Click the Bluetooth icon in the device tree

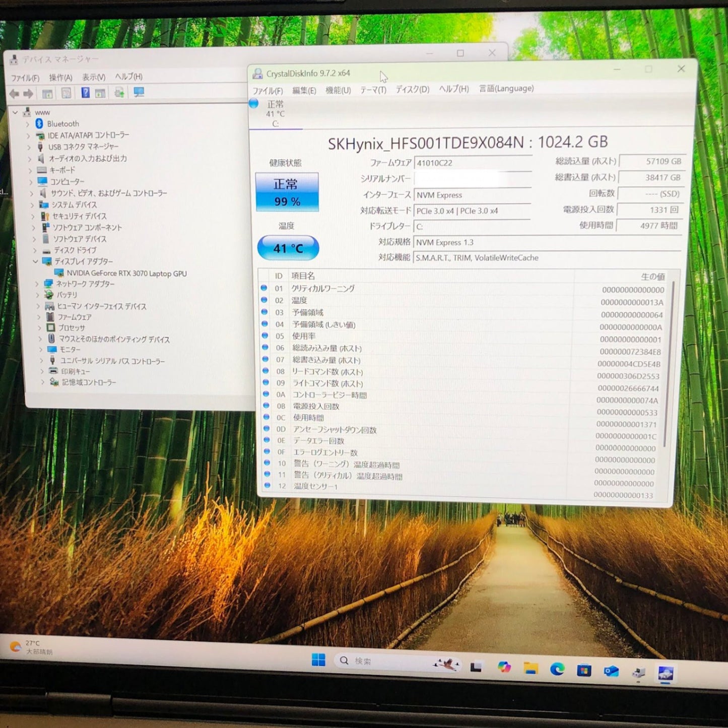pos(39,123)
